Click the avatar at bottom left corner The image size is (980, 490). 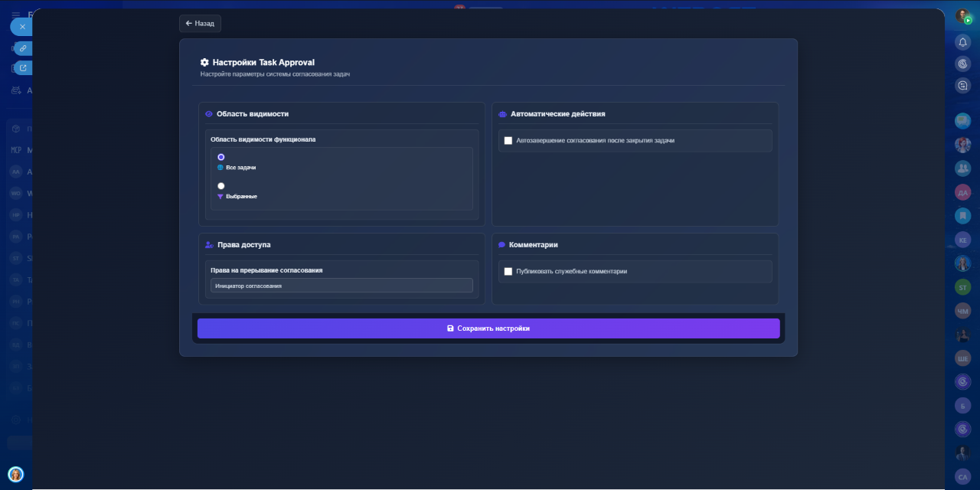click(x=16, y=475)
